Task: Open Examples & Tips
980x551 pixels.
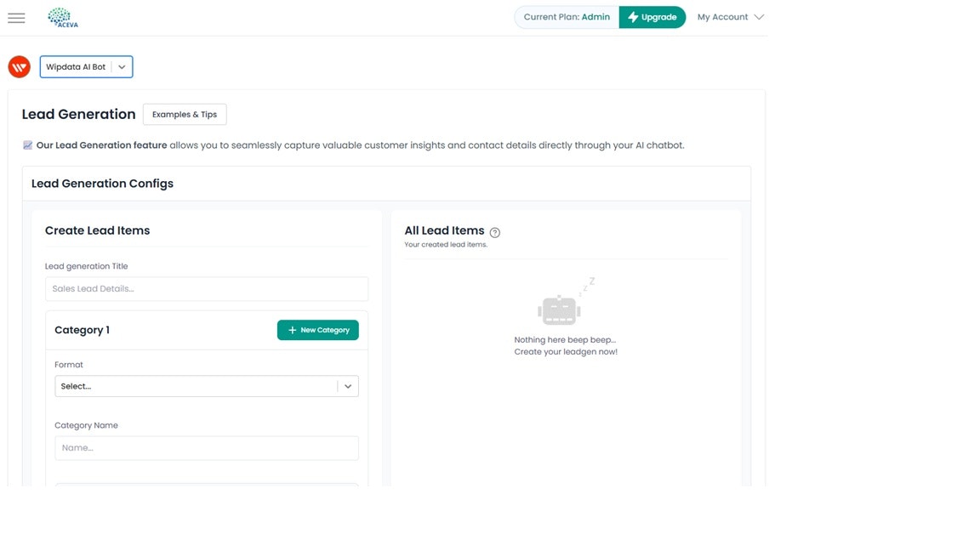Action: point(185,114)
